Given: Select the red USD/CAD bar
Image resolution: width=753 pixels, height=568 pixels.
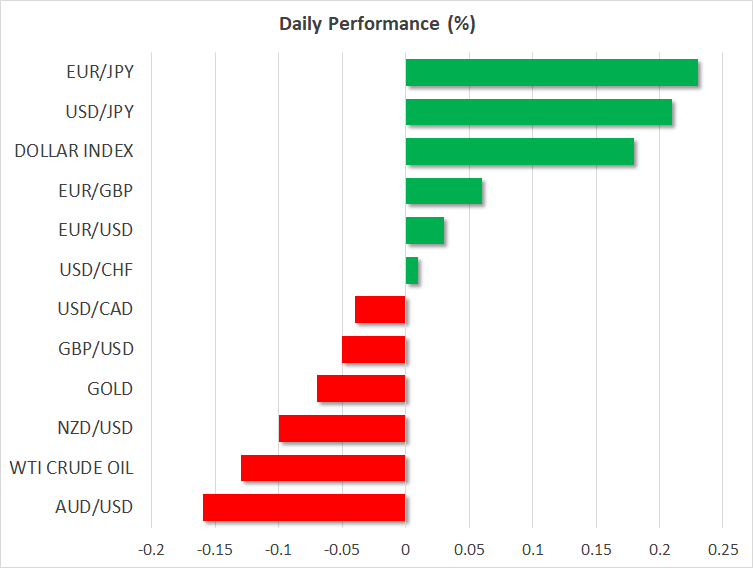Looking at the screenshot, I should point(380,309).
